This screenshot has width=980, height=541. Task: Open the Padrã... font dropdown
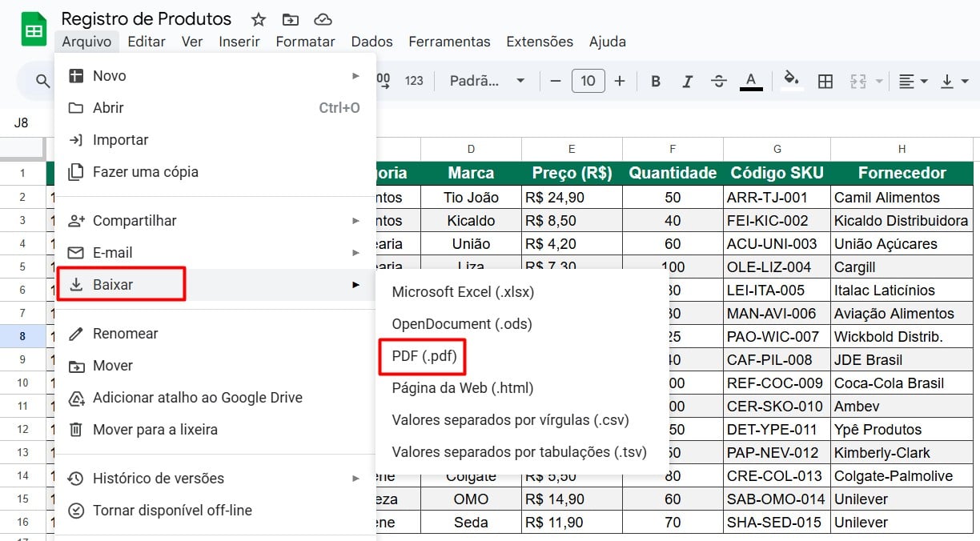coord(487,81)
